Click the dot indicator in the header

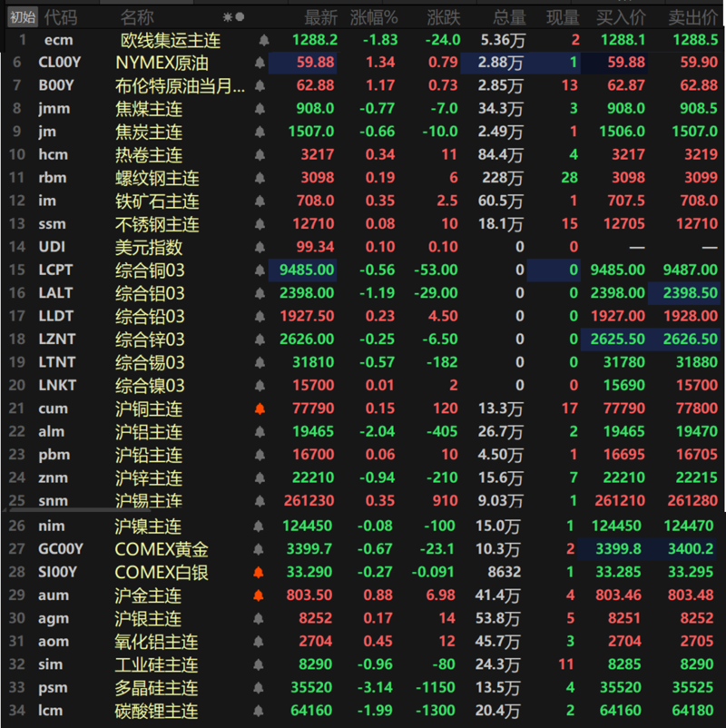[240, 17]
